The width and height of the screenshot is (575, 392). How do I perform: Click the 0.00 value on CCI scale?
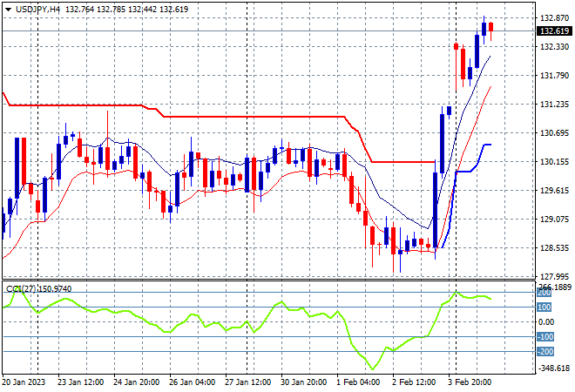(546, 322)
